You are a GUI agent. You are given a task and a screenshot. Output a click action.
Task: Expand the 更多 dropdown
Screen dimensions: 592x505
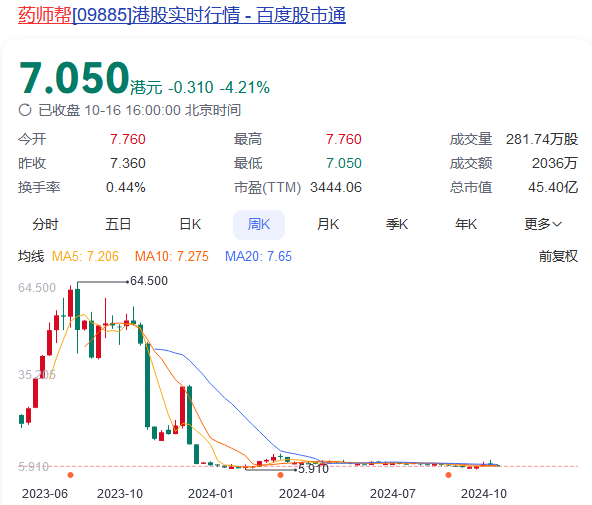[x=543, y=225]
